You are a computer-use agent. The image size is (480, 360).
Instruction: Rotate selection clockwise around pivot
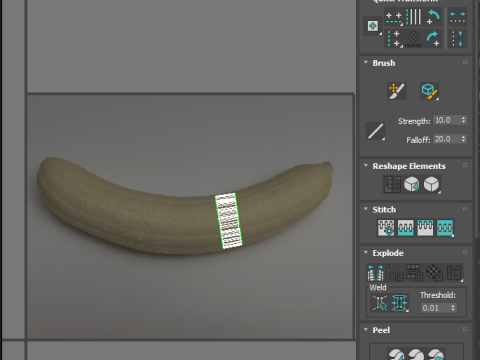[x=434, y=38]
